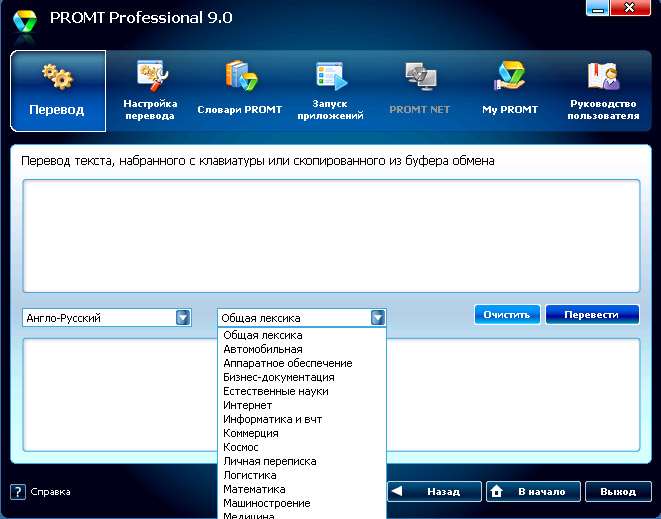Viewport: 661px width, 519px height.
Task: Open Запуск приложений section
Action: (330, 91)
